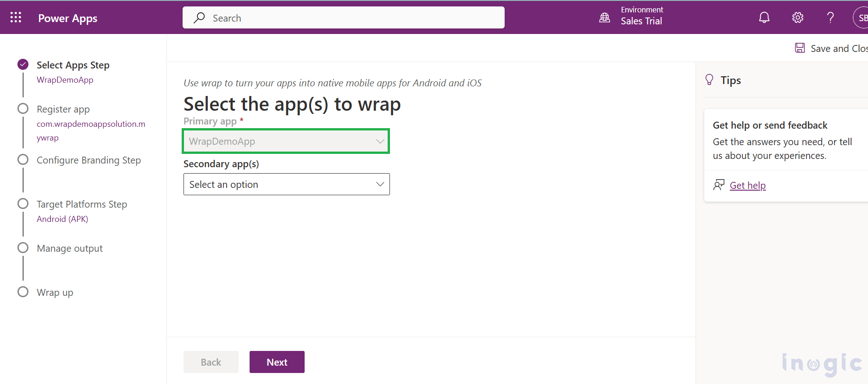This screenshot has width=868, height=384.
Task: Expand the Secondary app(s) dropdown chevron
Action: click(380, 184)
